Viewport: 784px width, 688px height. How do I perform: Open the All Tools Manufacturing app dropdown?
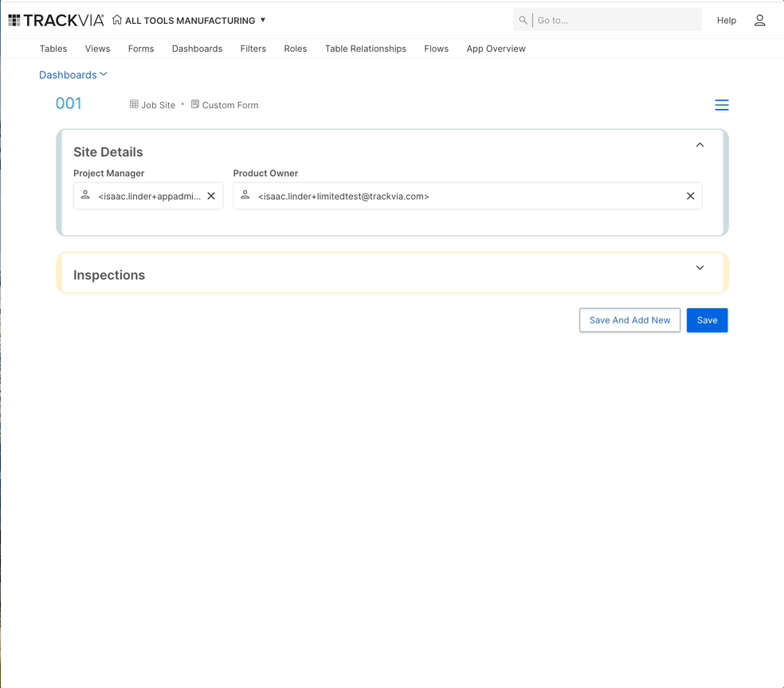pos(263,21)
